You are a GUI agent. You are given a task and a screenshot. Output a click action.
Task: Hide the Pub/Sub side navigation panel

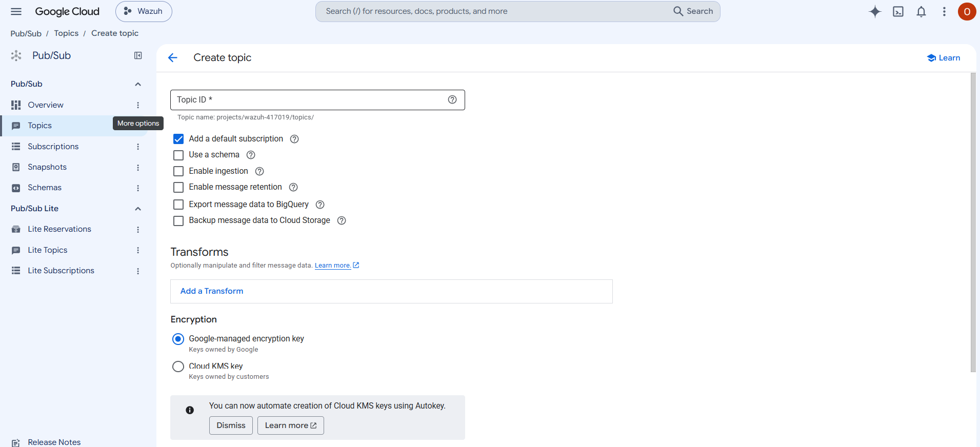138,55
